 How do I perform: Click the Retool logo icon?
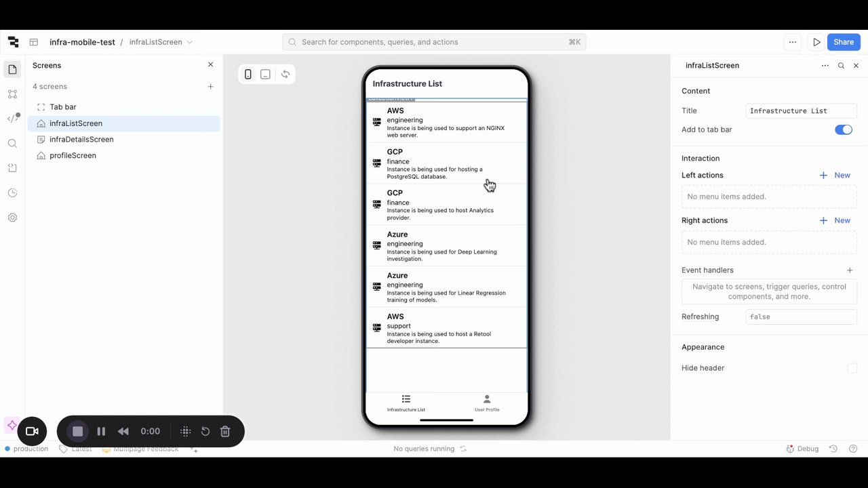pyautogui.click(x=13, y=42)
